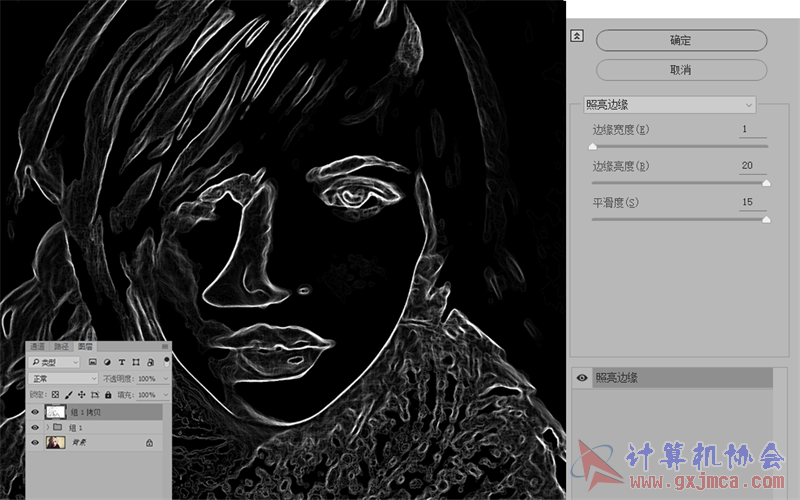The image size is (800, 500).
Task: Hide the 背景 layer
Action: click(x=35, y=442)
